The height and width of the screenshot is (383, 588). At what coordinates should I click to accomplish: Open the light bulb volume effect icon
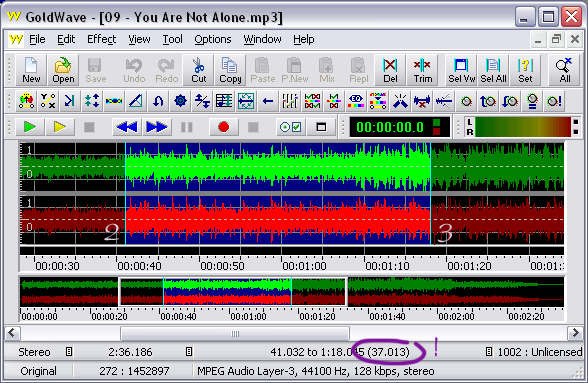532,101
